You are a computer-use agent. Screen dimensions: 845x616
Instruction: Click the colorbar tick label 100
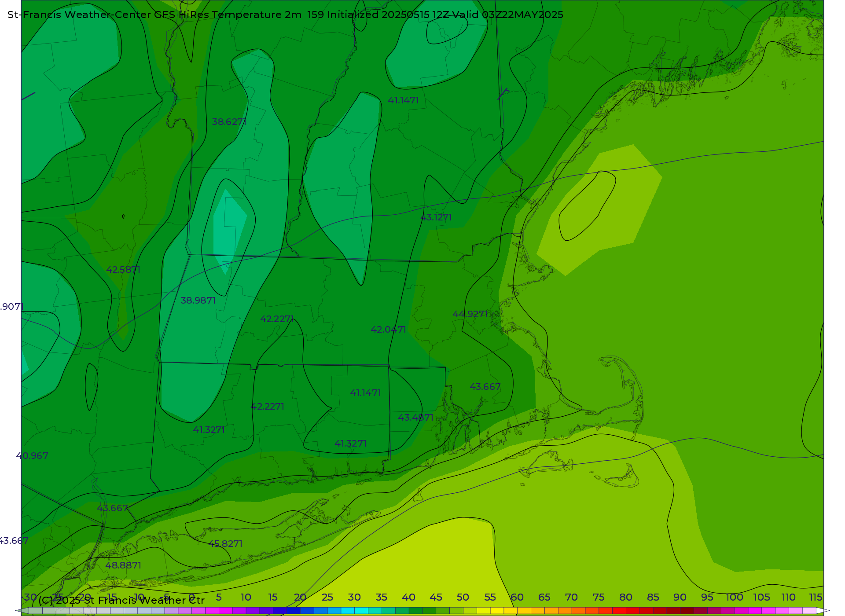tap(734, 598)
